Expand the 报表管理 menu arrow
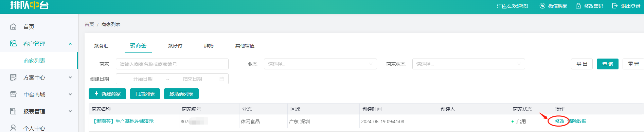 click(x=70, y=111)
